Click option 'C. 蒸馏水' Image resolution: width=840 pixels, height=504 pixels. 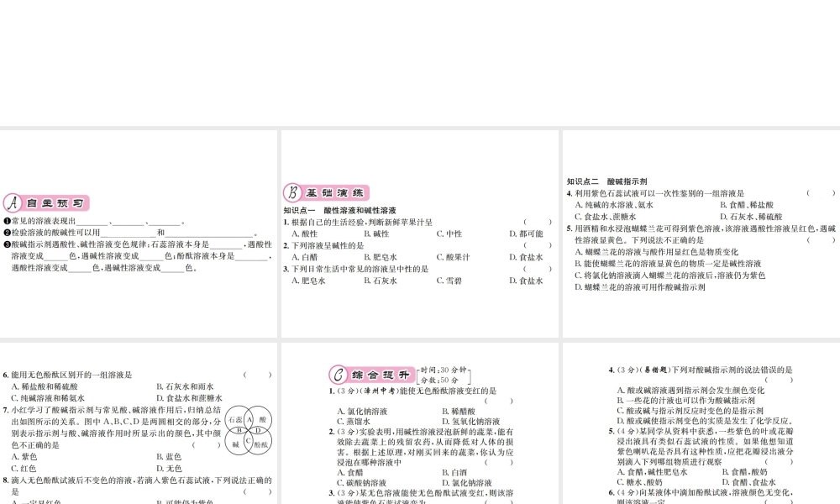(x=354, y=422)
